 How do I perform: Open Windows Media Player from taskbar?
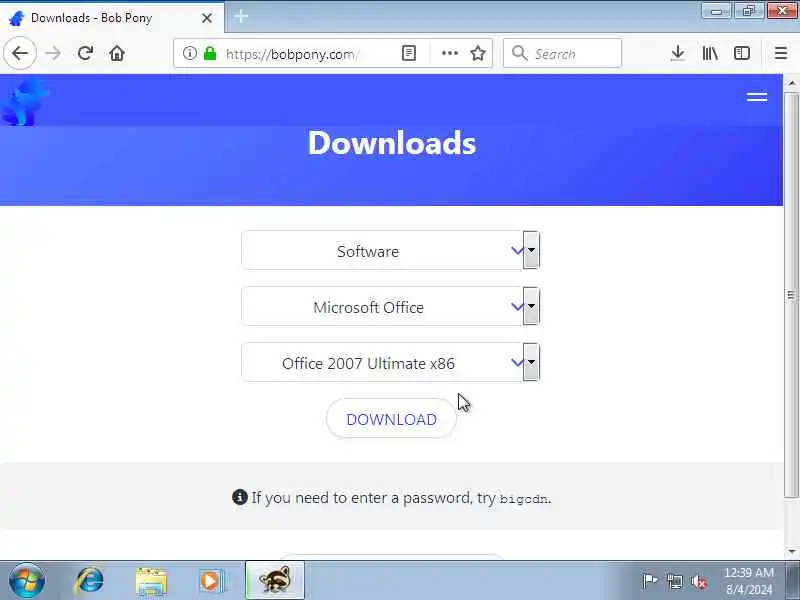[x=211, y=581]
